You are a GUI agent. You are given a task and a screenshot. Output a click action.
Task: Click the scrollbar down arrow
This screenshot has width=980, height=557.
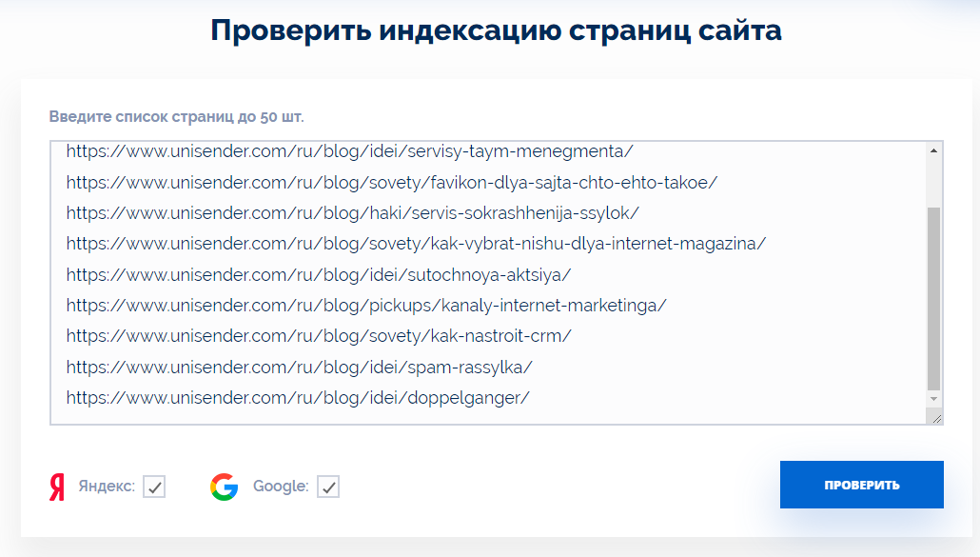(933, 399)
